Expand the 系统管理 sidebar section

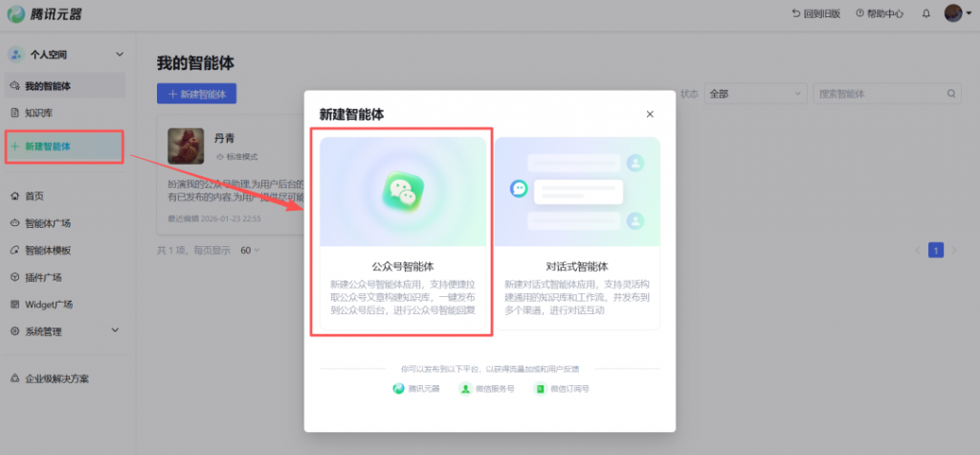tap(115, 331)
